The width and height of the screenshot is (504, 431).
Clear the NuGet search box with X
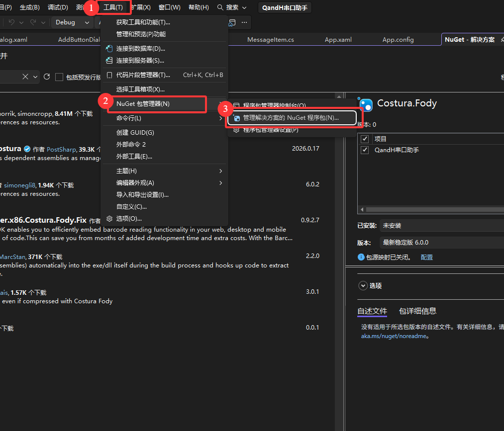25,77
